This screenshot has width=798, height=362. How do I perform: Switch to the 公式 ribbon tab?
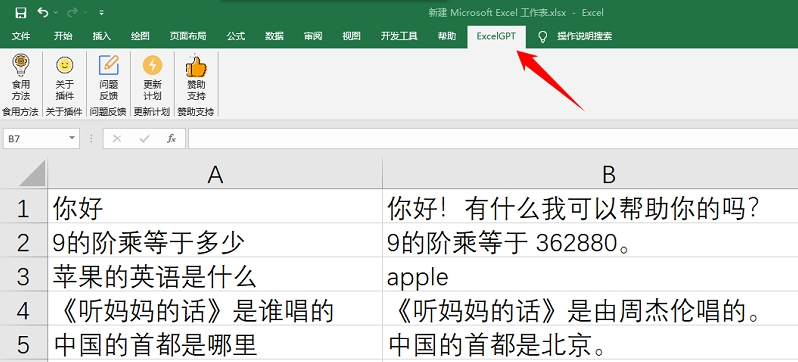236,36
